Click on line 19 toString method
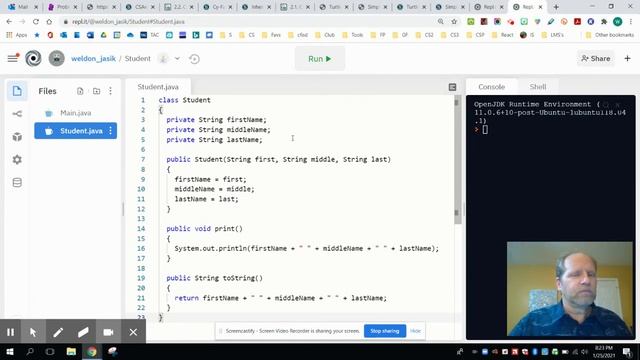 click(214, 278)
